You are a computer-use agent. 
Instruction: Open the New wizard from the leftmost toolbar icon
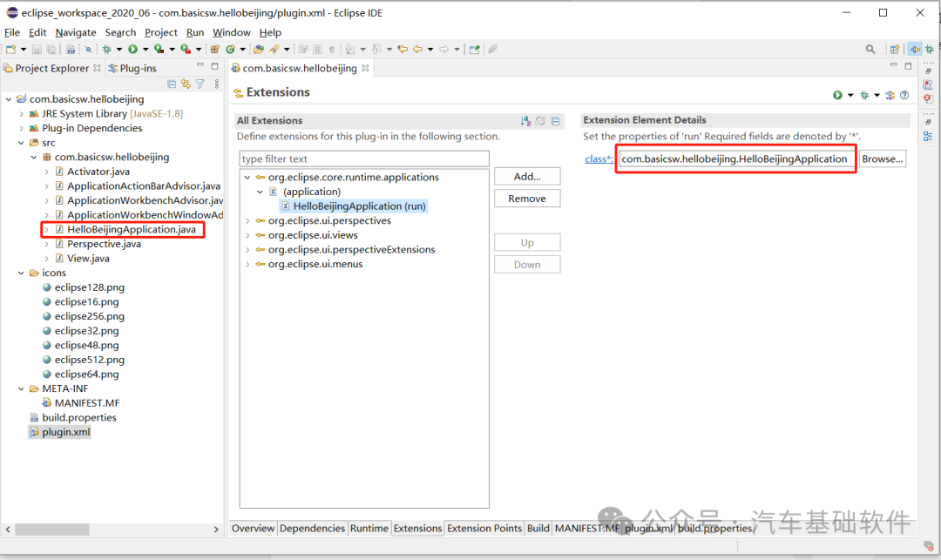(10, 49)
